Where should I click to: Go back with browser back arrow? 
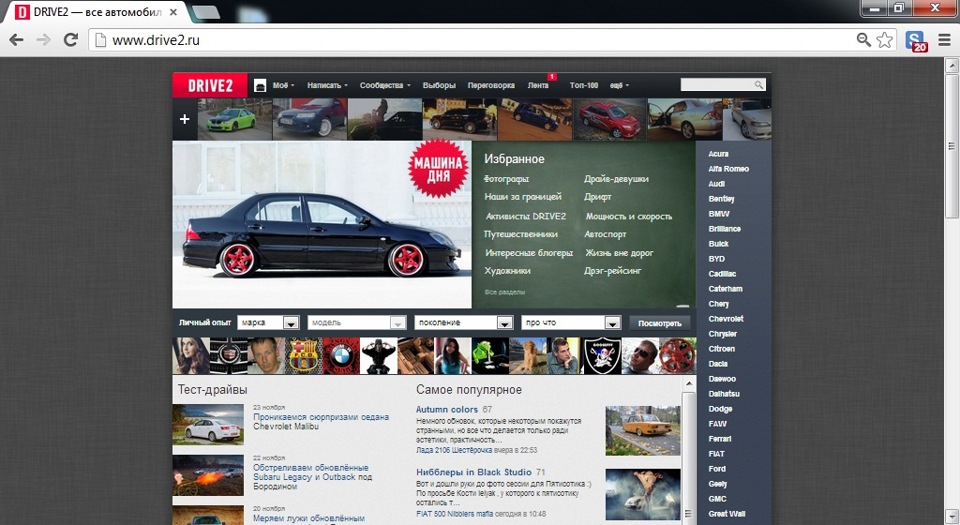pos(17,40)
